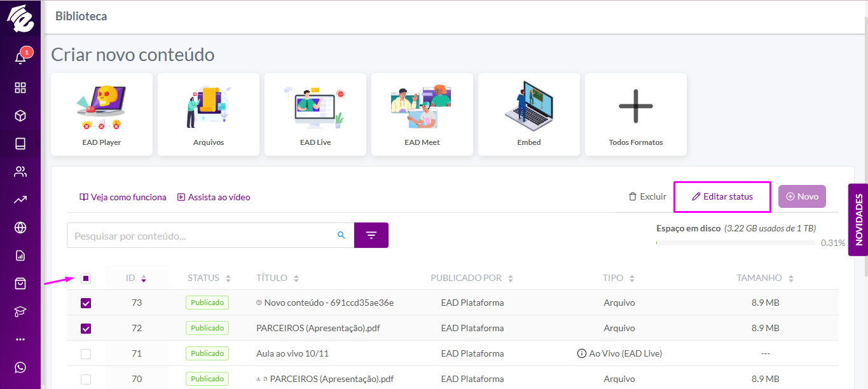Click the Novo button

point(802,196)
